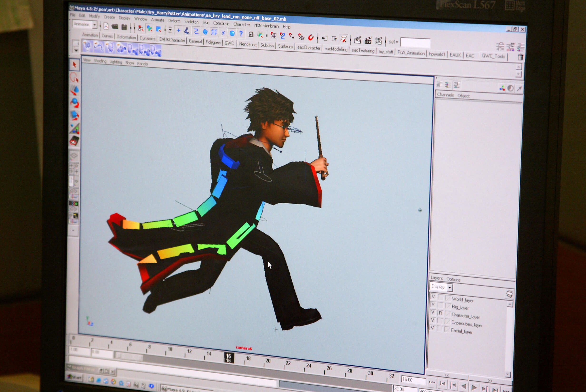Select the arrow Select tool in toolbox
The height and width of the screenshot is (392, 586).
(x=74, y=65)
